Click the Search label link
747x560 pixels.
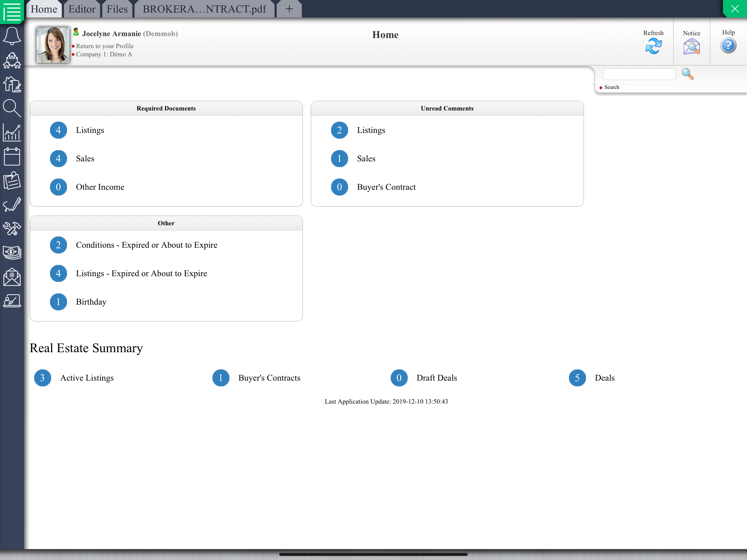tap(612, 87)
